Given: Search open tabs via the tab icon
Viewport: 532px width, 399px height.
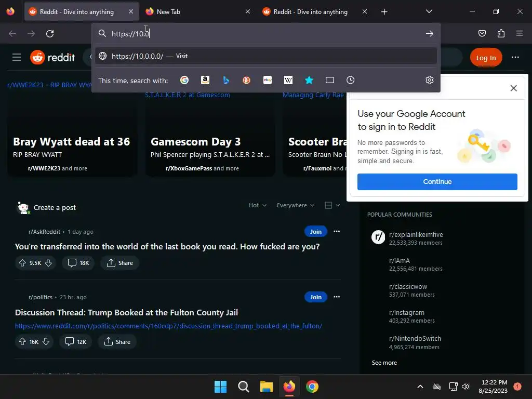Looking at the screenshot, I should point(330,80).
